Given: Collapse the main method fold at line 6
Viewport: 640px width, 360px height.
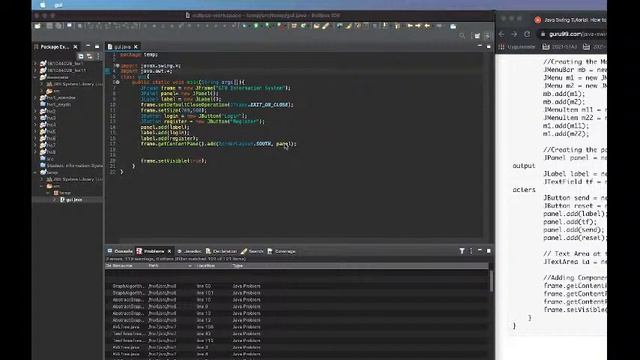Looking at the screenshot, I should click(x=117, y=82).
